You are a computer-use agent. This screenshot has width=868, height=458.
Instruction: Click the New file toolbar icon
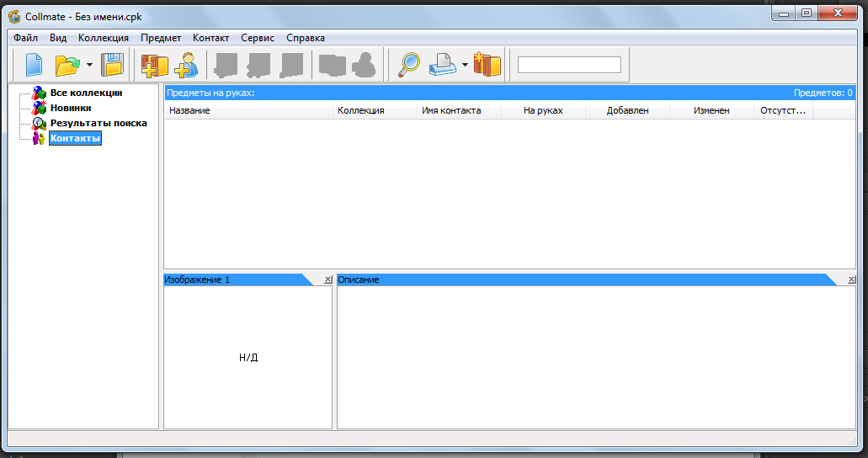click(x=34, y=65)
